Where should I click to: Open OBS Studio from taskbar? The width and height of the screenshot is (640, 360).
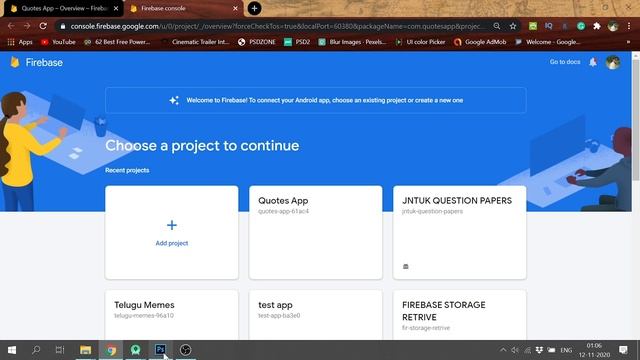[x=185, y=350]
